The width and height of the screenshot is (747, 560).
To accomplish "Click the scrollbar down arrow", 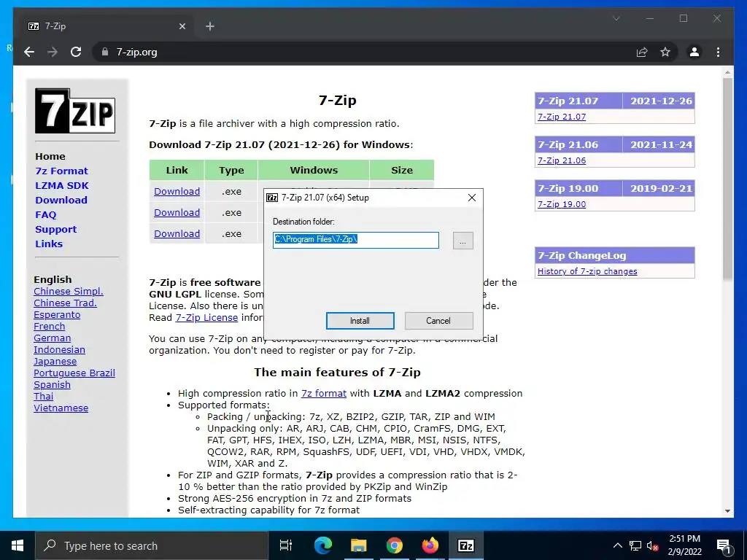I will (x=727, y=511).
